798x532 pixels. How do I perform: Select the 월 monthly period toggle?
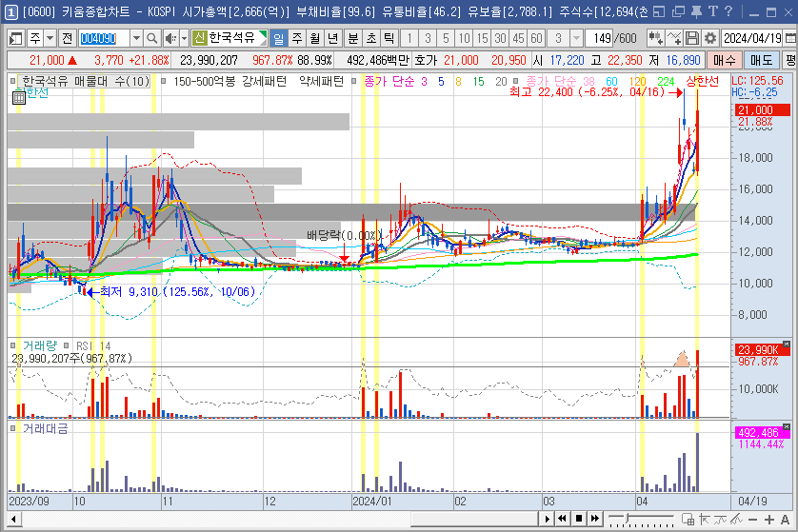click(315, 38)
